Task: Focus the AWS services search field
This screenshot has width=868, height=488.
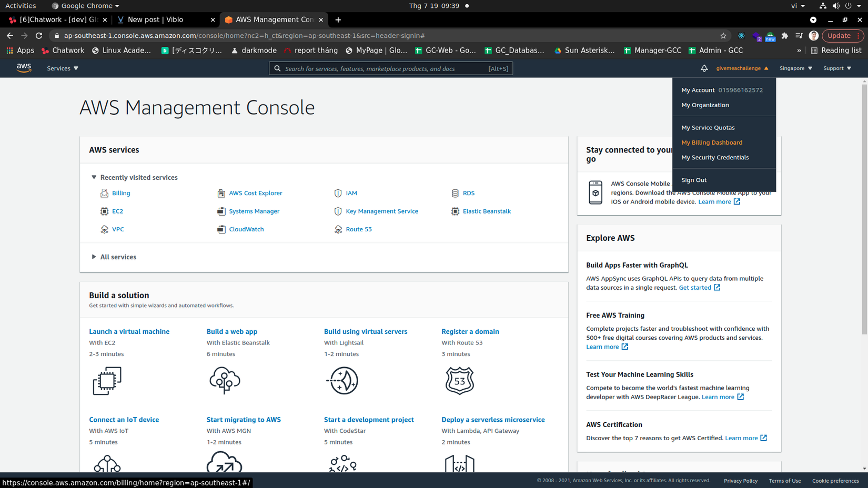Action: click(391, 68)
